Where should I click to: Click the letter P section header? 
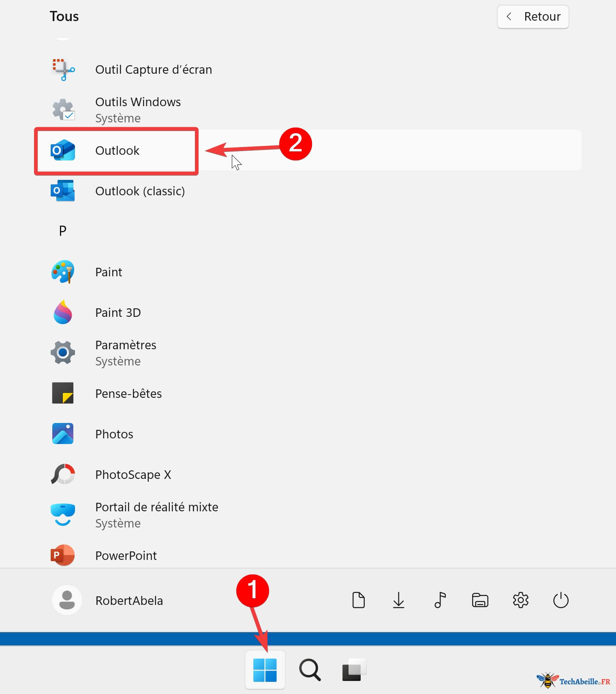click(63, 231)
